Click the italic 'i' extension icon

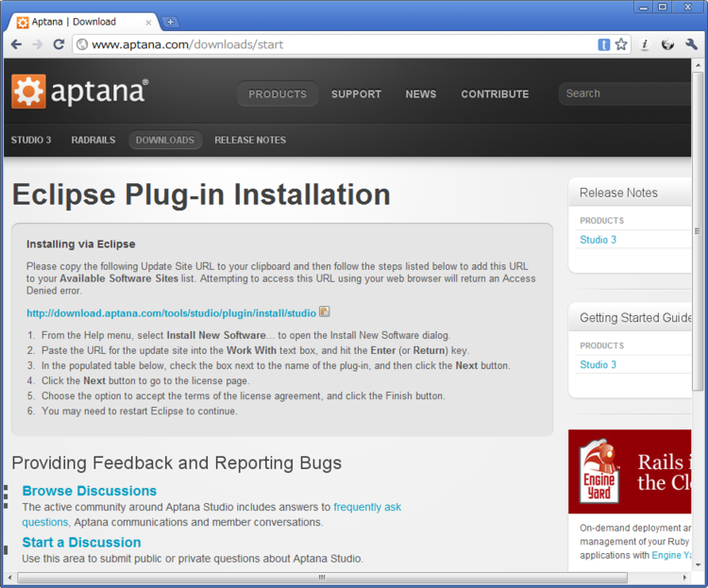pos(645,44)
